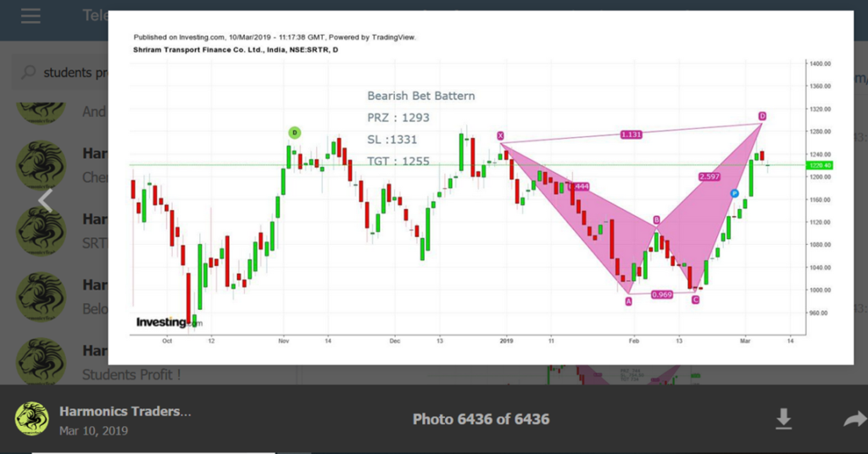The width and height of the screenshot is (868, 454).
Task: Click the pink 'C' point marker on the chart
Action: (x=695, y=300)
